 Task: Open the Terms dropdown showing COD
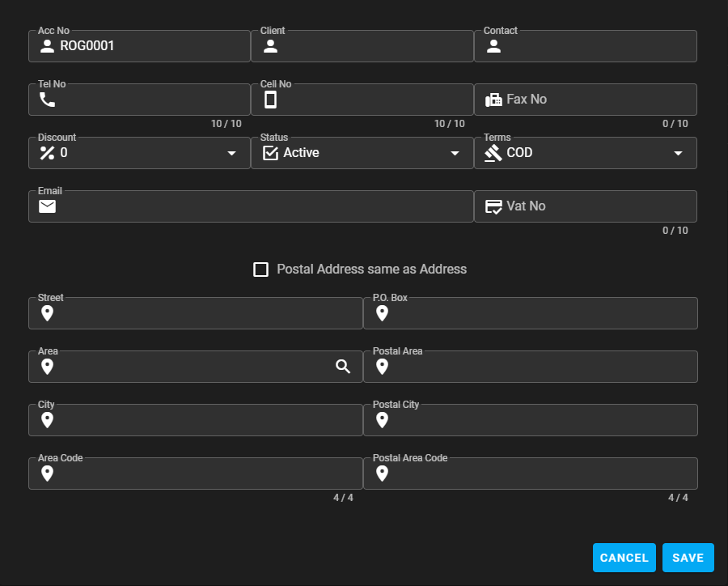tap(678, 153)
